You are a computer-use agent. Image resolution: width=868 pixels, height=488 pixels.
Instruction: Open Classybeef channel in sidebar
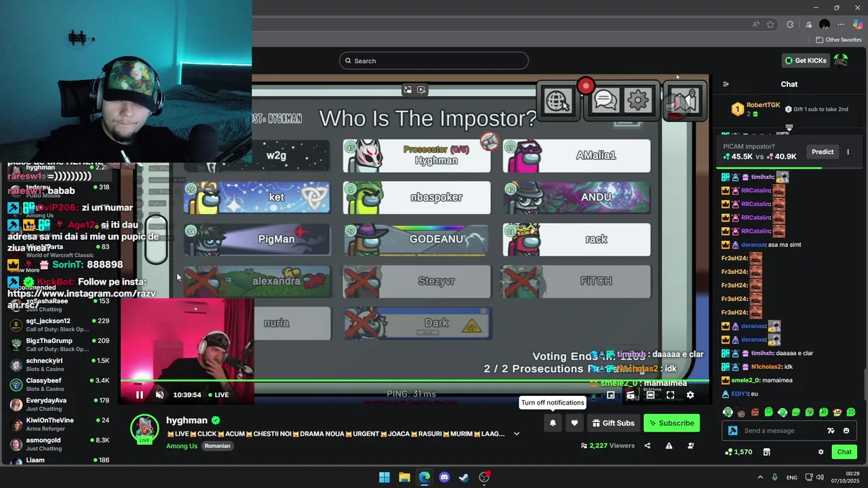60,385
